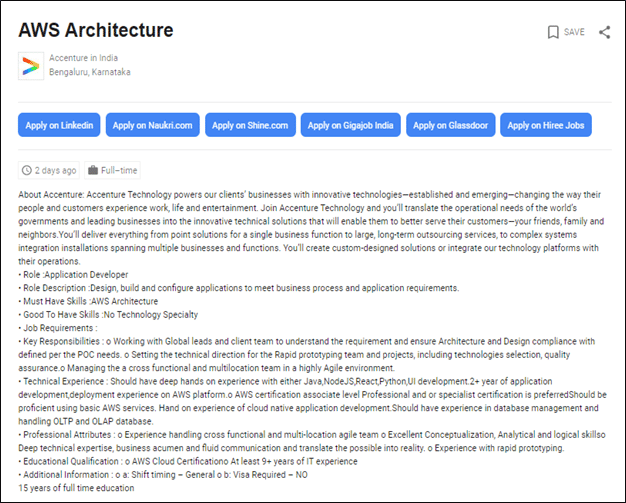Open the AWS Architecture job title

coord(96,30)
